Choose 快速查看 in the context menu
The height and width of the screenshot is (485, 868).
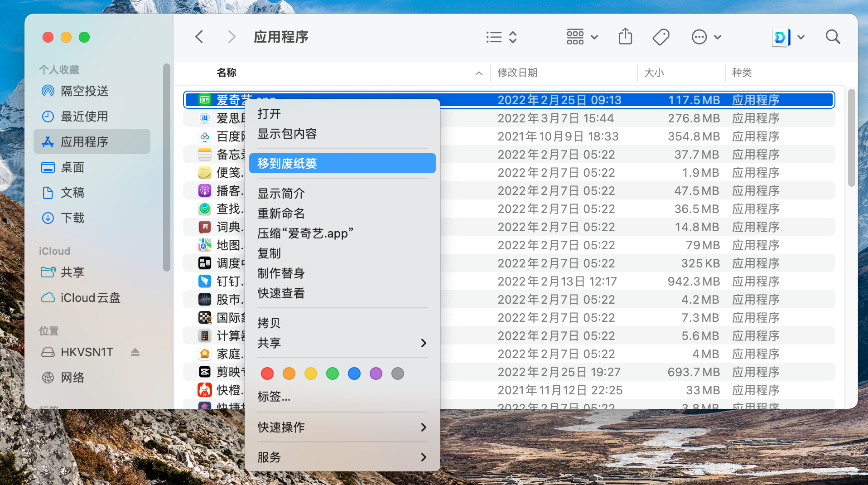coord(342,293)
